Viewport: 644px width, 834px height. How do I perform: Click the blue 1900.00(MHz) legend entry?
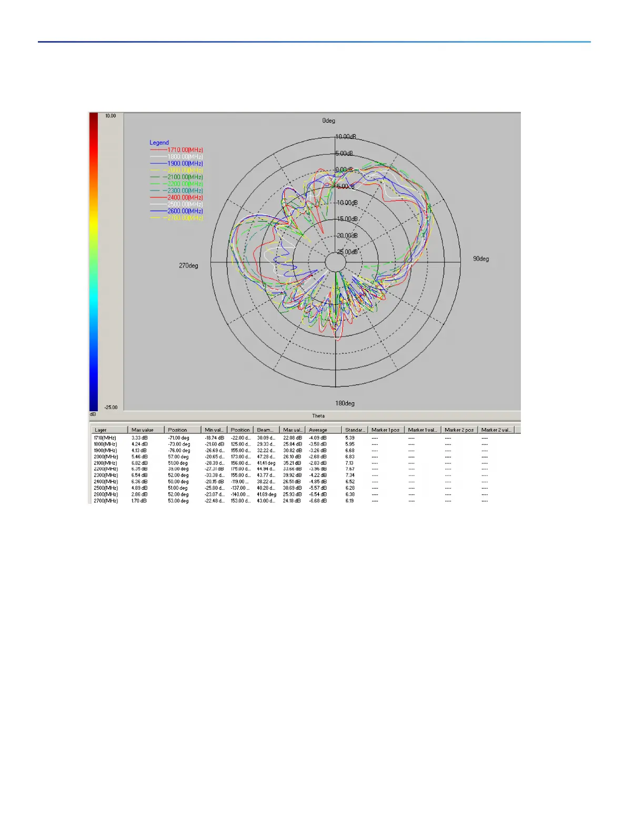coord(177,164)
